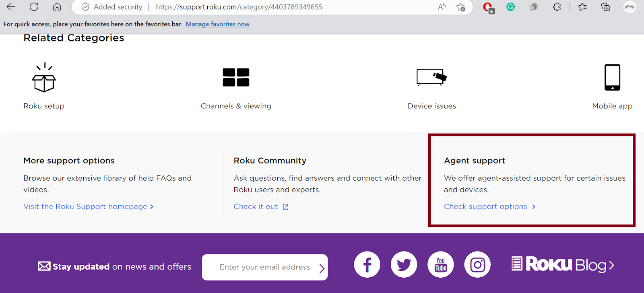Viewport: 644px width, 293px height.
Task: Open Roku's Twitter page icon
Action: (404, 264)
